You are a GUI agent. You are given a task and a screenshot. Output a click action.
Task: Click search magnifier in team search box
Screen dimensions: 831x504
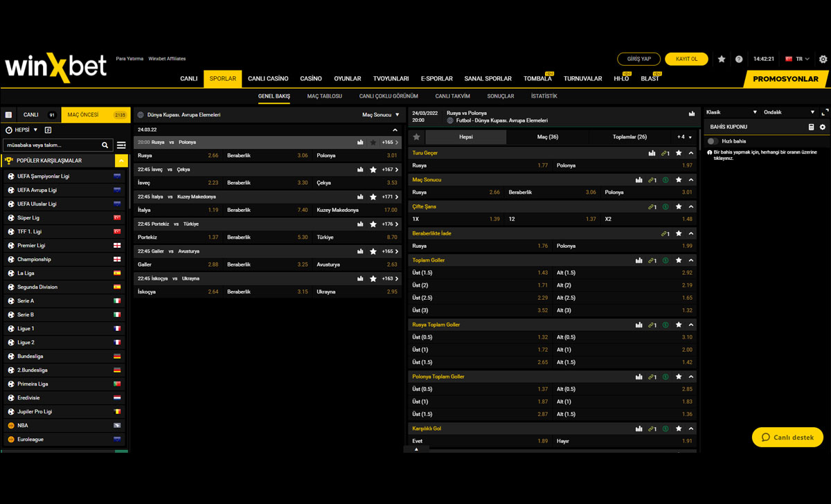click(105, 145)
